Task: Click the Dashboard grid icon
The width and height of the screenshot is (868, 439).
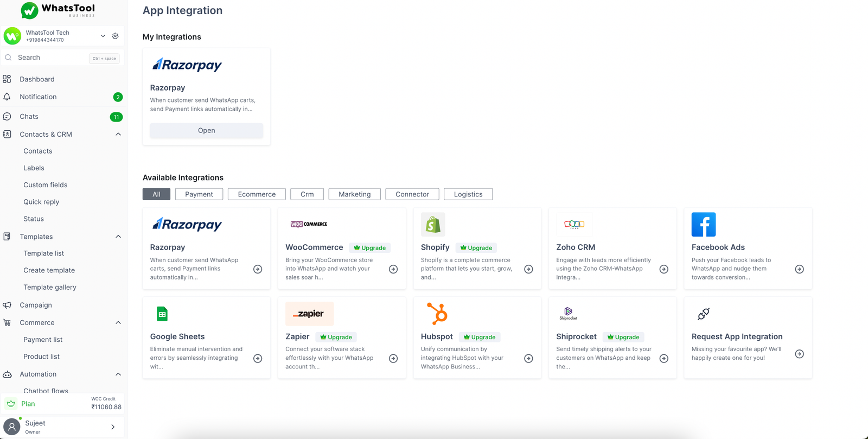Action: [x=7, y=79]
